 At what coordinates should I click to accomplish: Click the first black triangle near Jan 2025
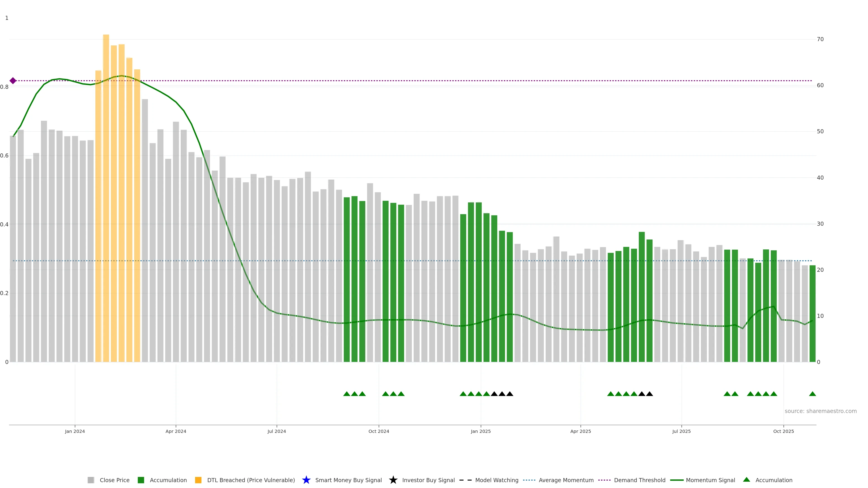494,394
